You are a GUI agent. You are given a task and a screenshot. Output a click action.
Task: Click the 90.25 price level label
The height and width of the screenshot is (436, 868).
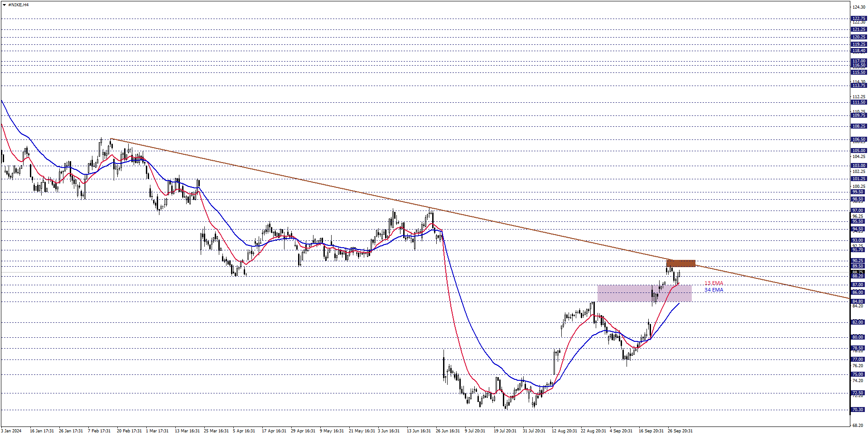(858, 261)
